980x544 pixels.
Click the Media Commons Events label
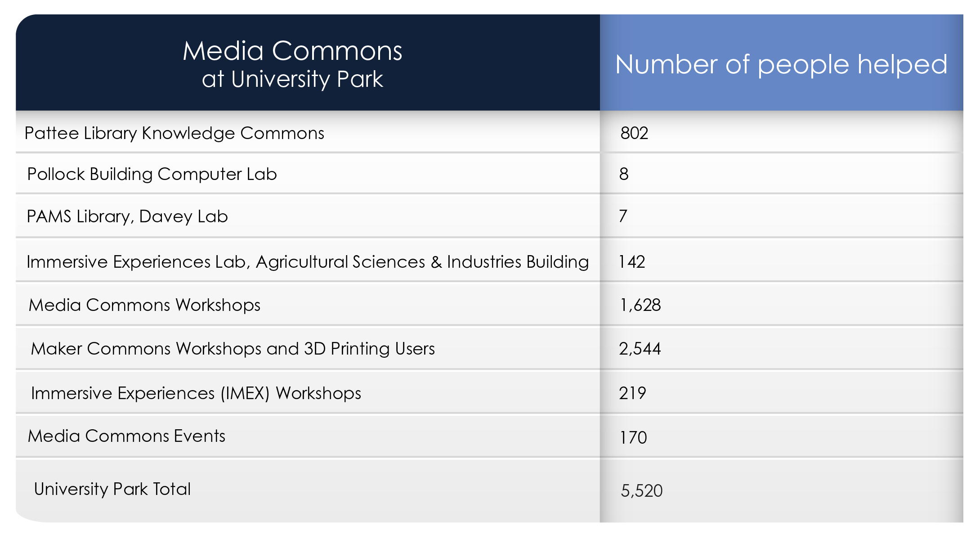[126, 436]
